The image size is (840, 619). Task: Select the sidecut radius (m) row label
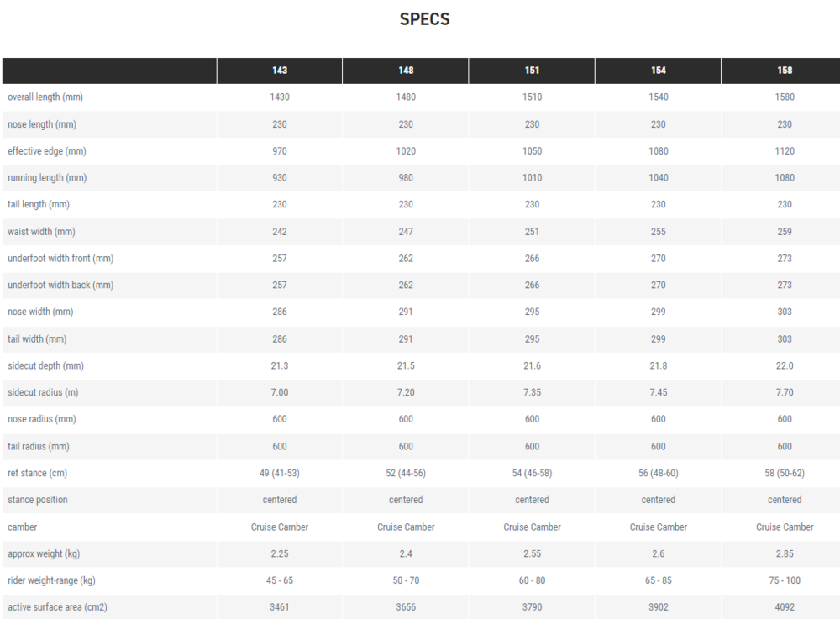(43, 392)
